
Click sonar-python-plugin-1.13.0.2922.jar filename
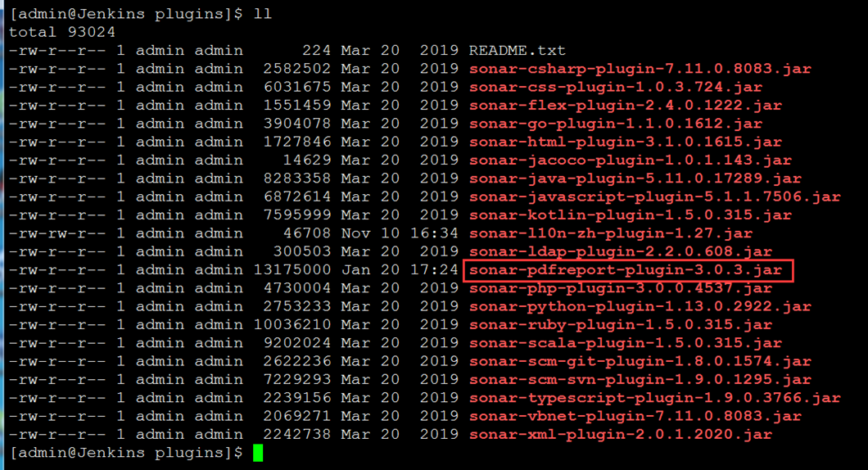tap(640, 306)
